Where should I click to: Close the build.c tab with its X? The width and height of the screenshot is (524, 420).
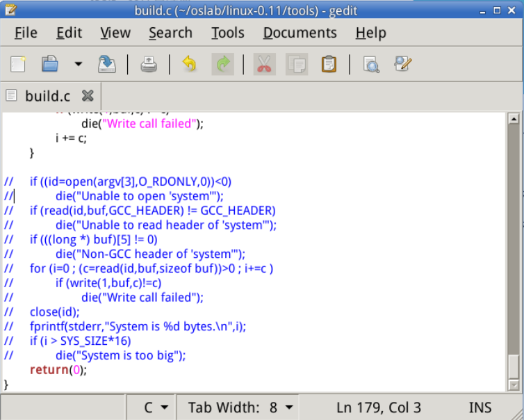pyautogui.click(x=88, y=96)
